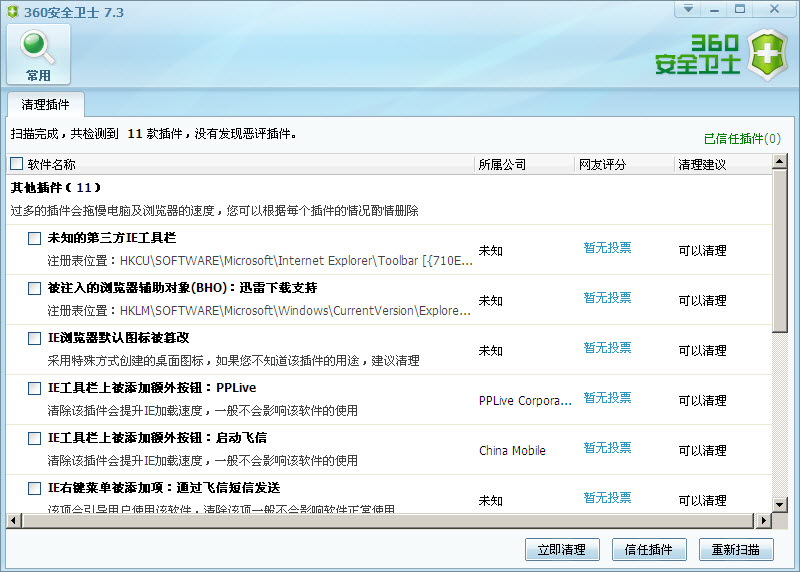Switch to the 清理插件 tab
The height and width of the screenshot is (572, 800).
coord(46,104)
